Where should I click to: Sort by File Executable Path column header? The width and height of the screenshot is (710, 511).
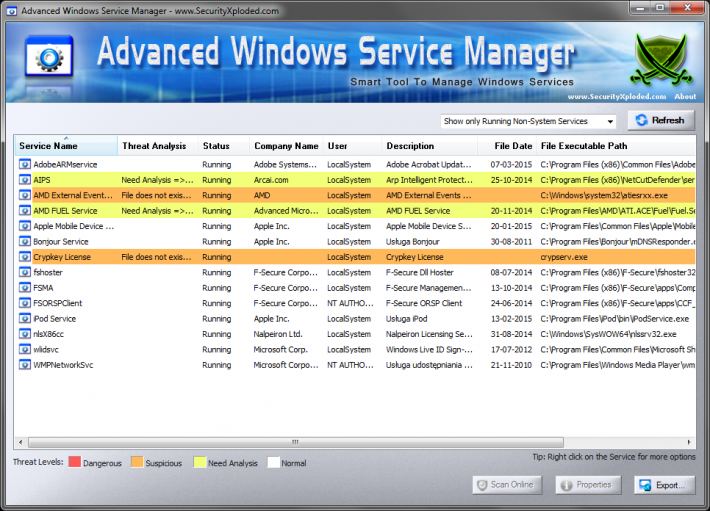pos(616,146)
